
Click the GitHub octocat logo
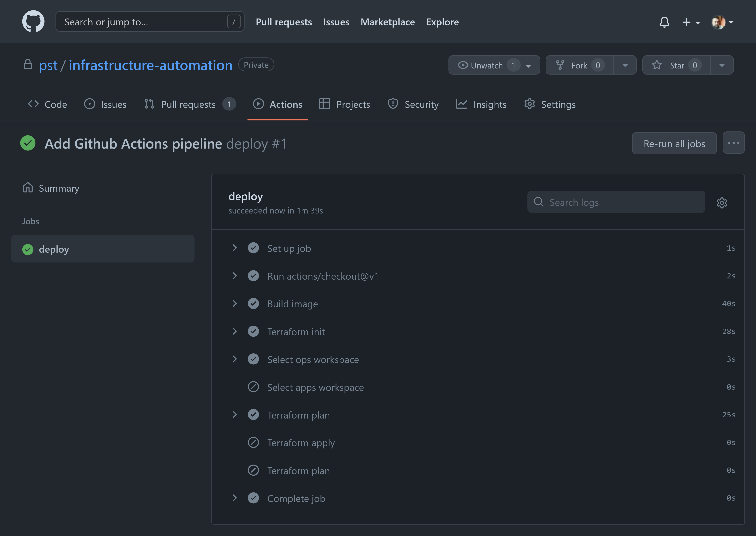(33, 21)
